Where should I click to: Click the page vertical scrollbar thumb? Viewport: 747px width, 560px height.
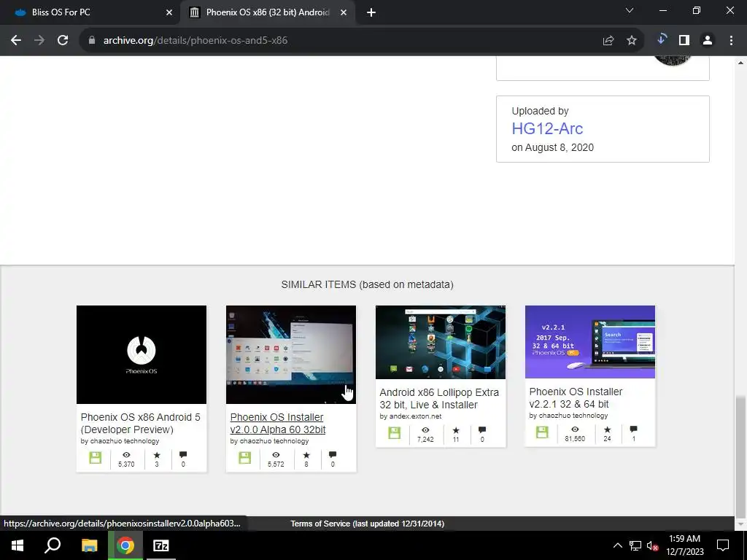741,456
